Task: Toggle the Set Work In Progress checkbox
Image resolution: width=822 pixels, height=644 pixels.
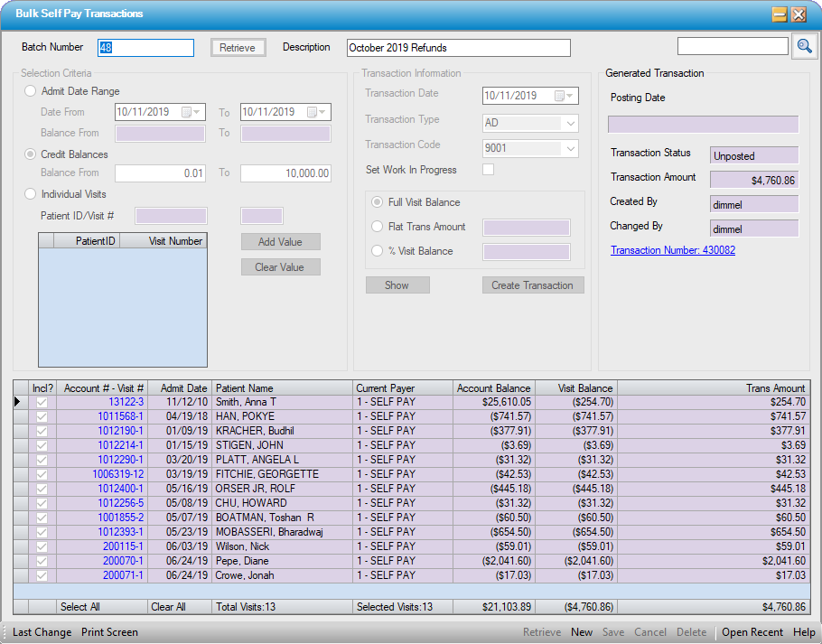Action: [x=489, y=170]
